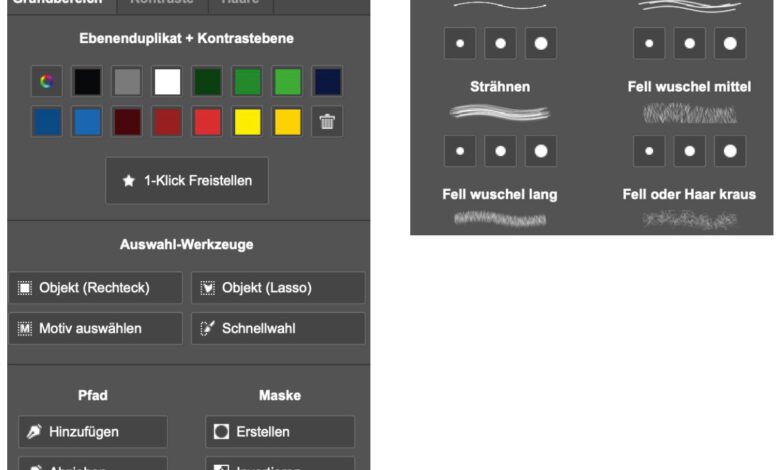Pick the small brush size below Strähnen
The image size is (780, 470).
coord(460,151)
